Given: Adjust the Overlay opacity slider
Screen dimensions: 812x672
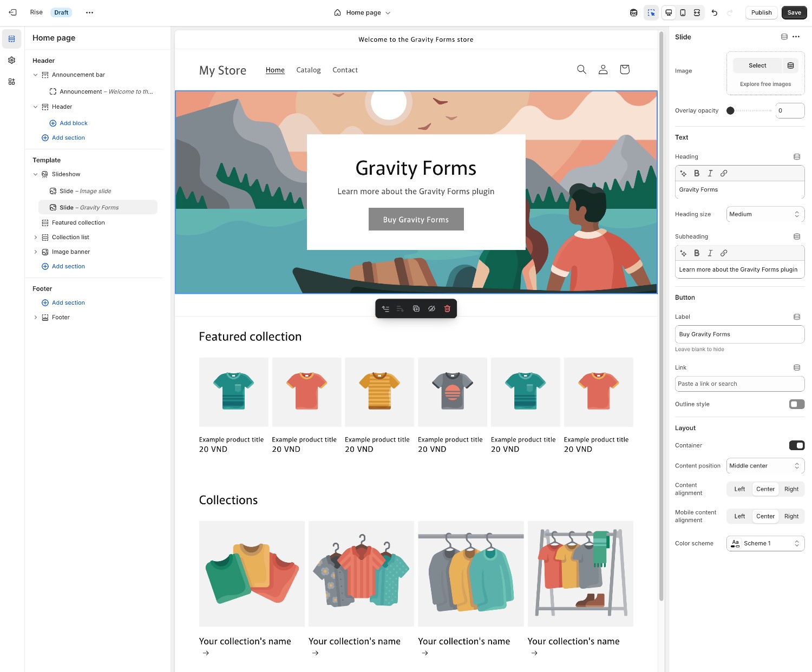Looking at the screenshot, I should click(x=750, y=111).
